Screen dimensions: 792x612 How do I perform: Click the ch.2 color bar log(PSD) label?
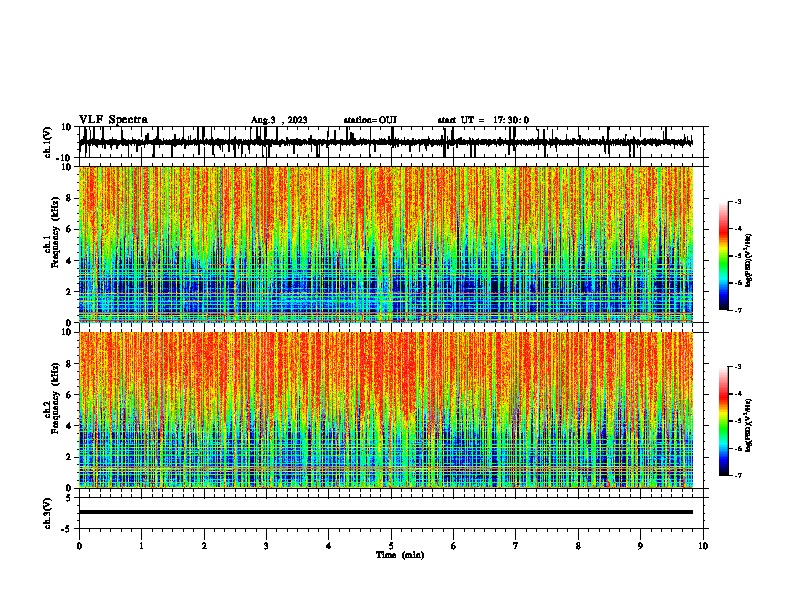[749, 426]
